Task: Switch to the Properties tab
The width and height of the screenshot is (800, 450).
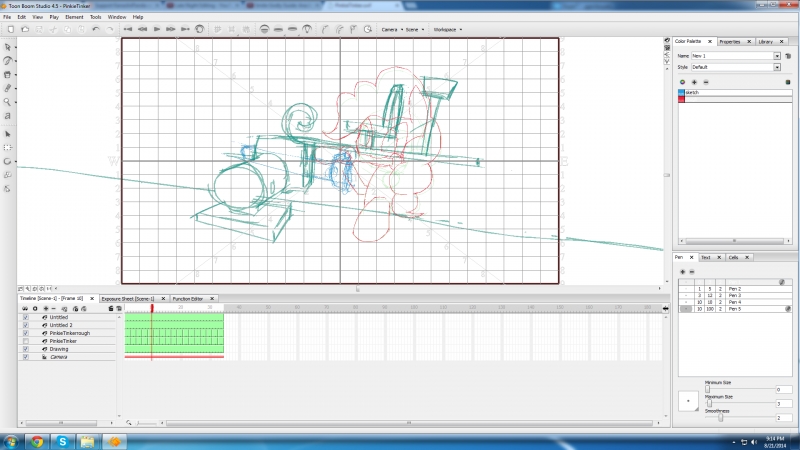Action: pyautogui.click(x=729, y=42)
